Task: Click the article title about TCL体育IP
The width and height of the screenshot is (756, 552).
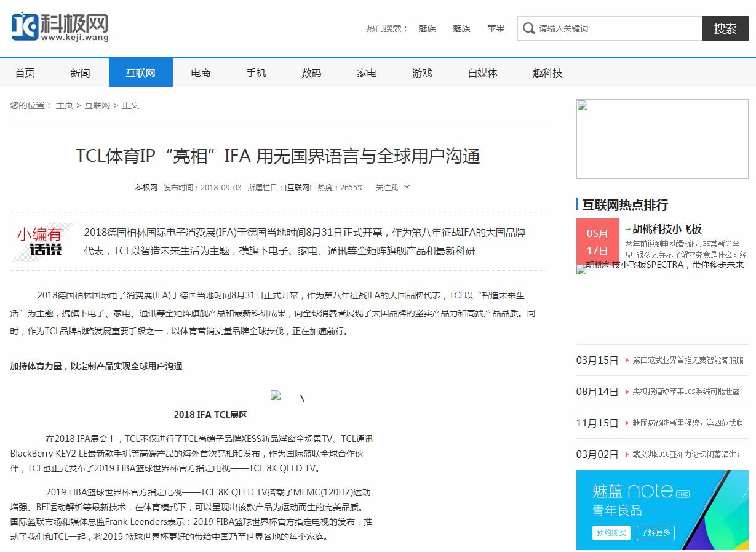Action: pos(278,156)
